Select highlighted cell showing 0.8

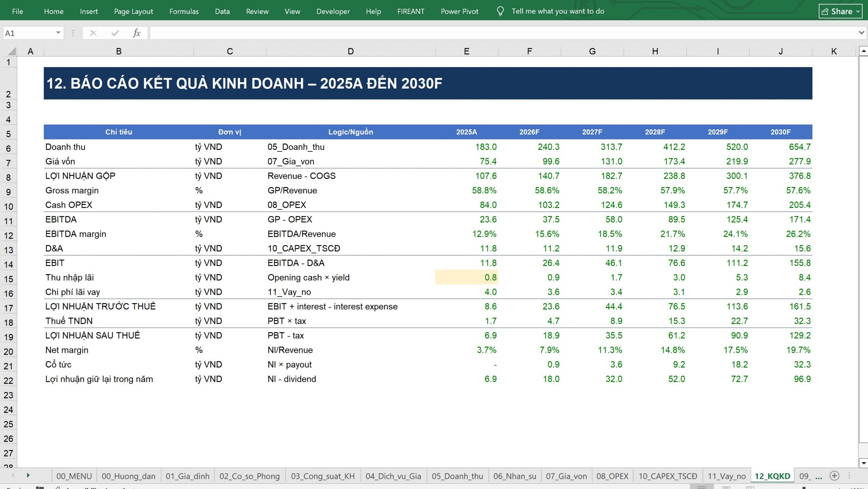click(467, 277)
